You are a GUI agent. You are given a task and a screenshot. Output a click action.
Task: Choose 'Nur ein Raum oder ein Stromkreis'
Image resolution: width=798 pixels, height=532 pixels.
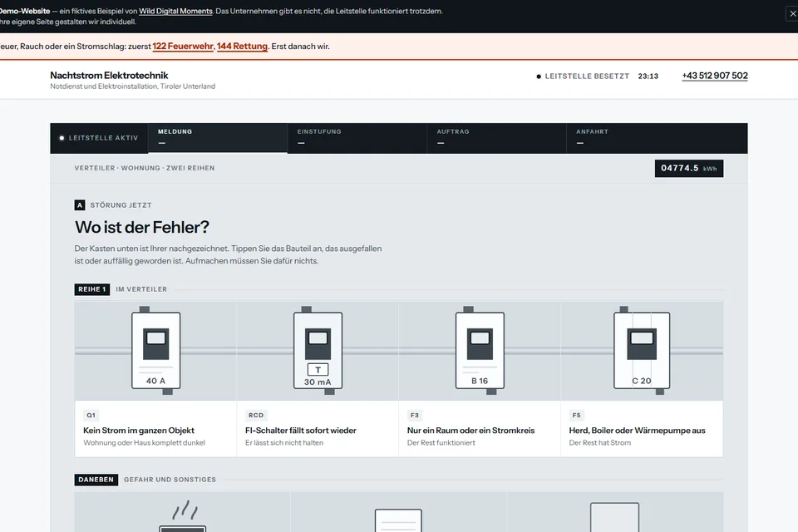point(480,379)
